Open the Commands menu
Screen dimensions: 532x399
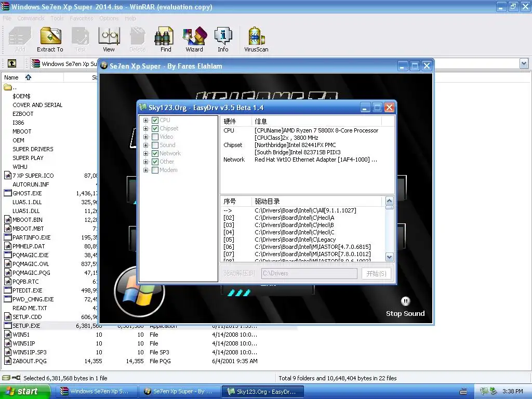click(x=31, y=18)
